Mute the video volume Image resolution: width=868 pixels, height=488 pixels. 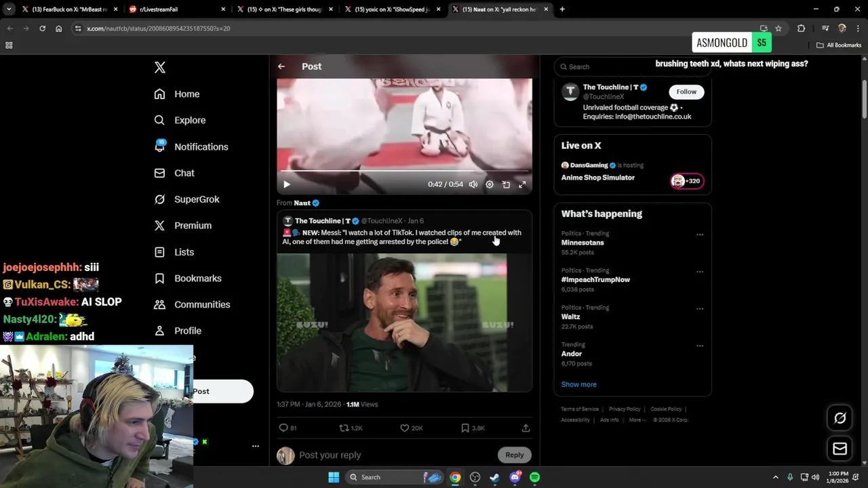click(x=473, y=184)
